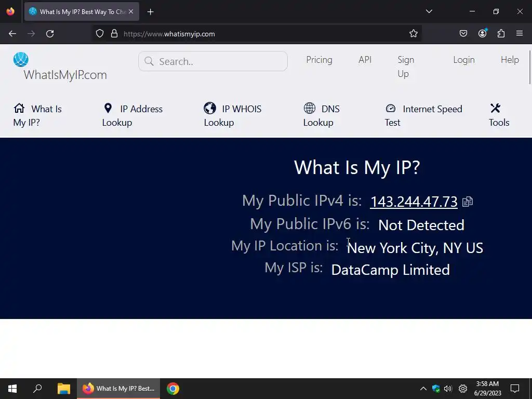Viewport: 532px width, 399px height.
Task: Open the Help link
Action: pos(510,60)
